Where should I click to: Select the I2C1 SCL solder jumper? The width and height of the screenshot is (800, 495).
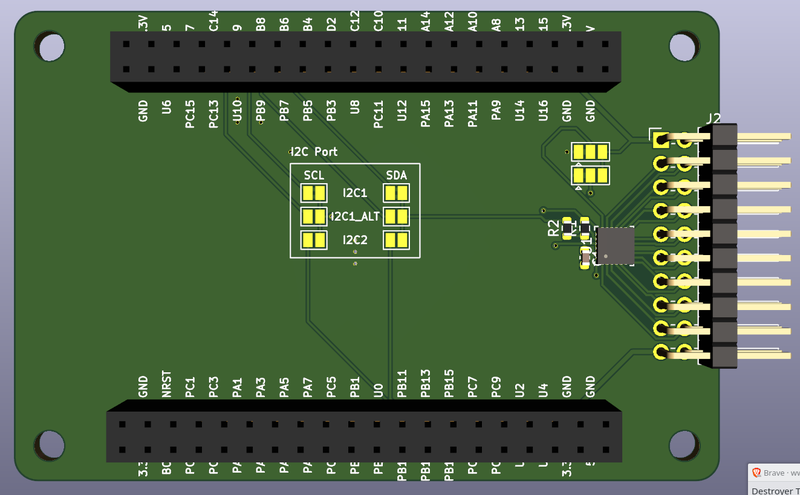pyautogui.click(x=314, y=192)
